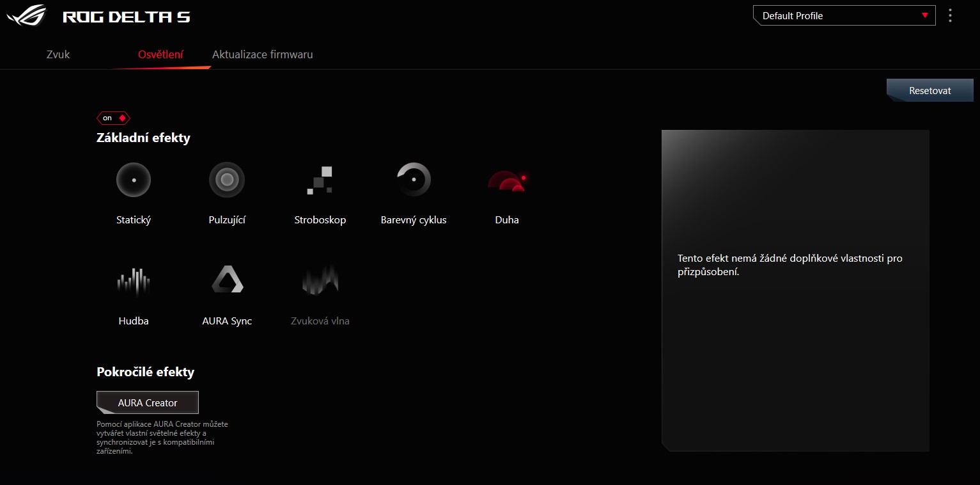Viewport: 980px width, 485px height.
Task: Select the Duha rainbow effect icon
Action: 507,180
